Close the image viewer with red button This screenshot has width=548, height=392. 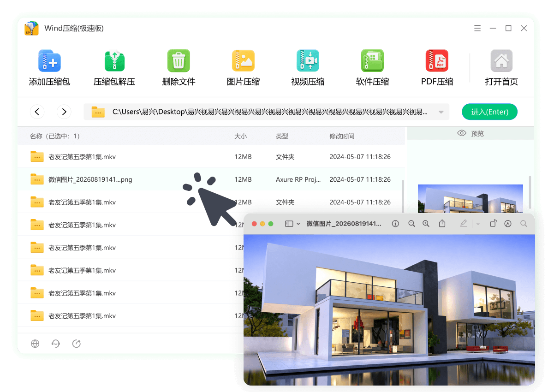[x=255, y=224]
